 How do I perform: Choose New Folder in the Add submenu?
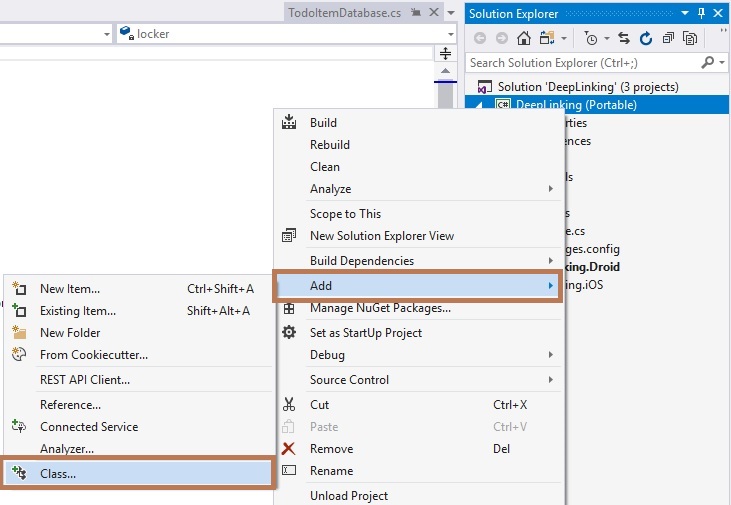(139, 332)
